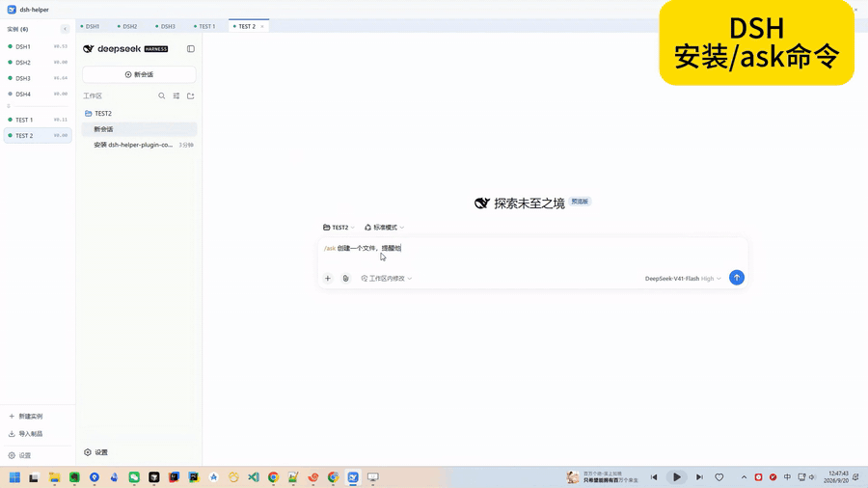Switch to the DSH3 tab
The width and height of the screenshot is (868, 488).
click(166, 26)
